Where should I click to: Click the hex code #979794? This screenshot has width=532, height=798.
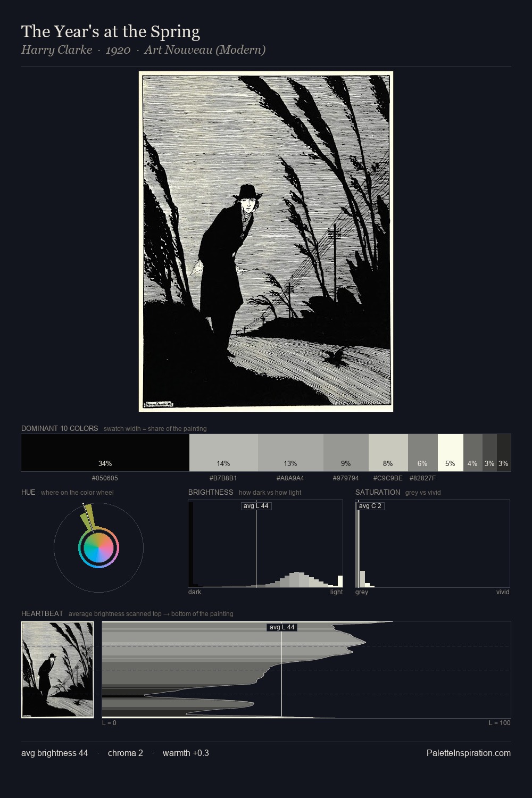[x=346, y=478]
